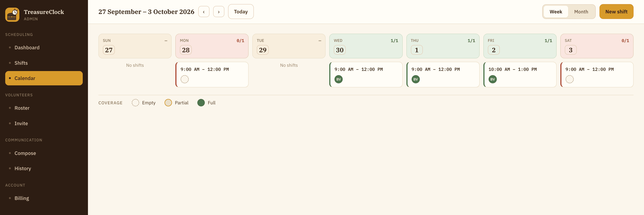Select the Monday 28 day header
644x215 pixels.
point(212,46)
